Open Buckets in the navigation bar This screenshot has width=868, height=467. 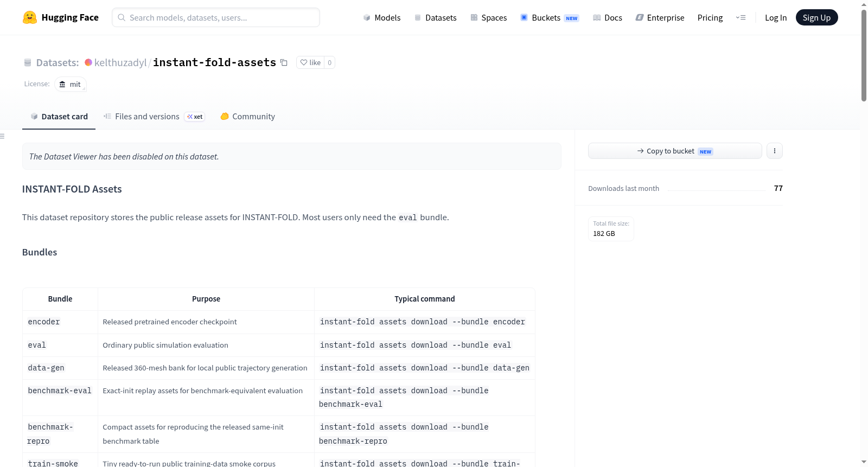coord(550,17)
